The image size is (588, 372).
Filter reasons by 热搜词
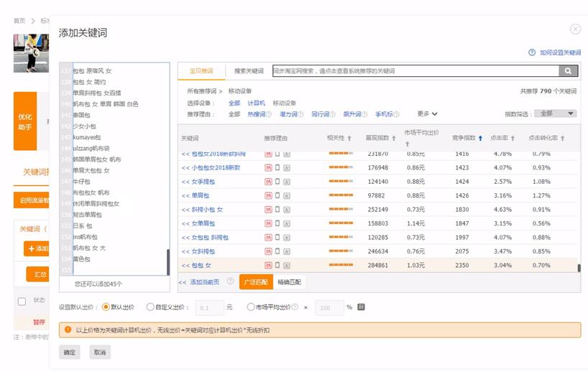[256, 114]
